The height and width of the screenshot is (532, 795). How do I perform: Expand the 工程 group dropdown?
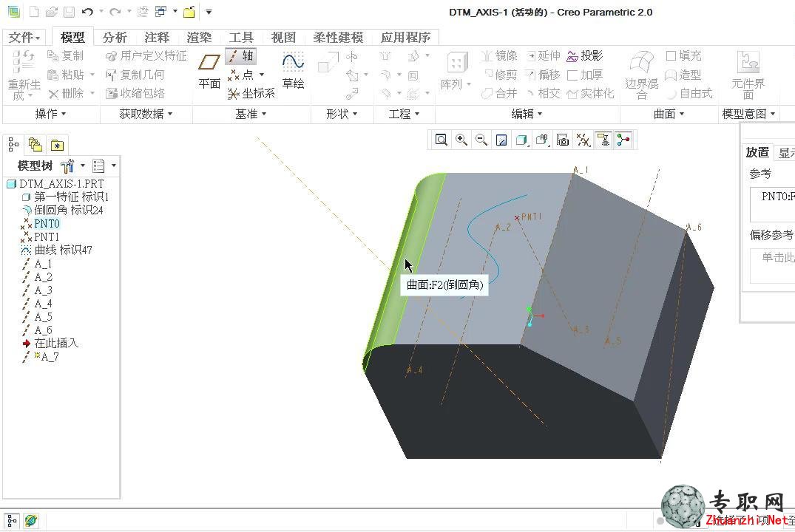tap(404, 114)
